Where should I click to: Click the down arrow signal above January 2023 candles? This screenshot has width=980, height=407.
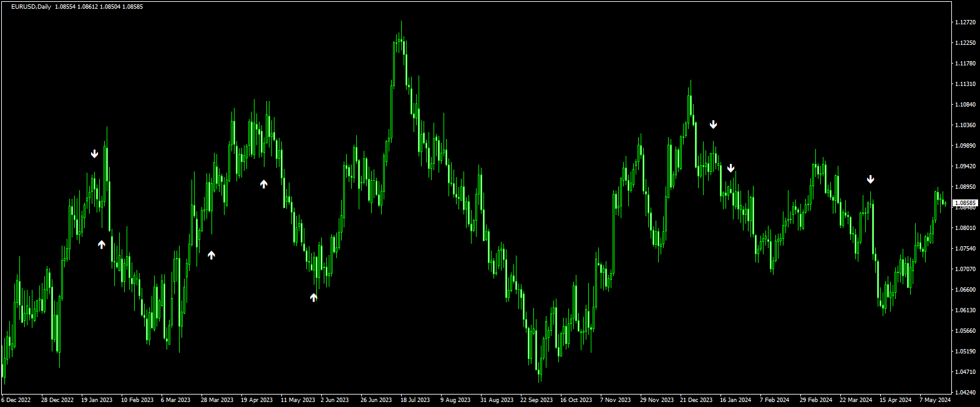[94, 154]
